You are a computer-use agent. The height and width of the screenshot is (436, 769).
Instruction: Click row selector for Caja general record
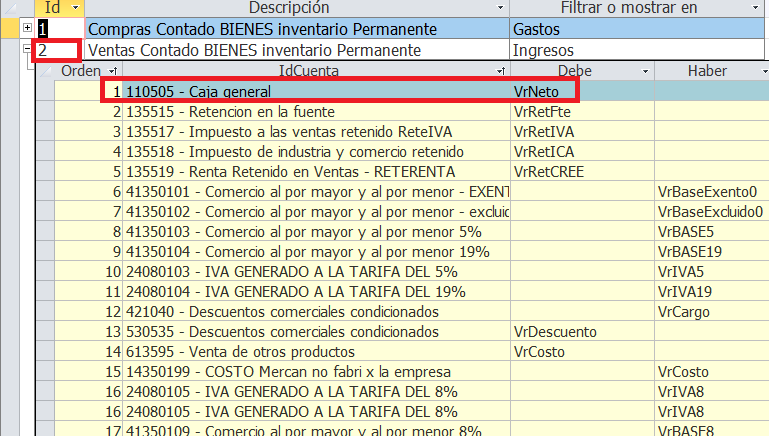(45, 91)
